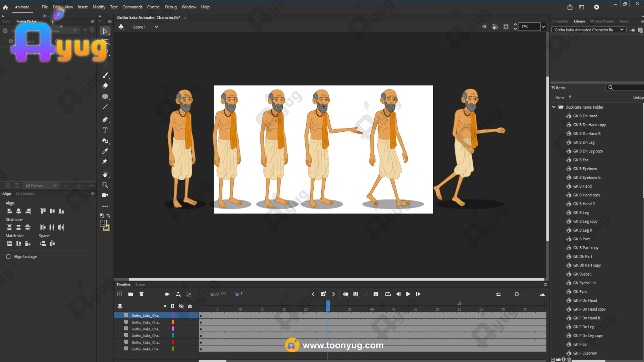Delete the selected layer with trash icon

(142, 294)
